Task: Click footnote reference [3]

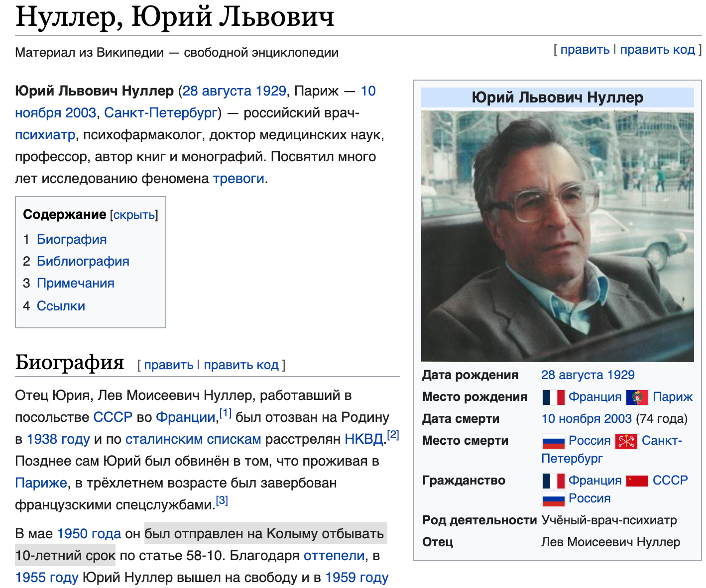Action: pos(222,500)
